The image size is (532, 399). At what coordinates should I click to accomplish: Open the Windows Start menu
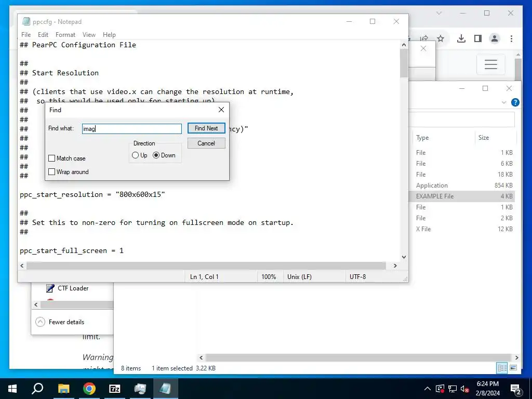[x=12, y=389]
